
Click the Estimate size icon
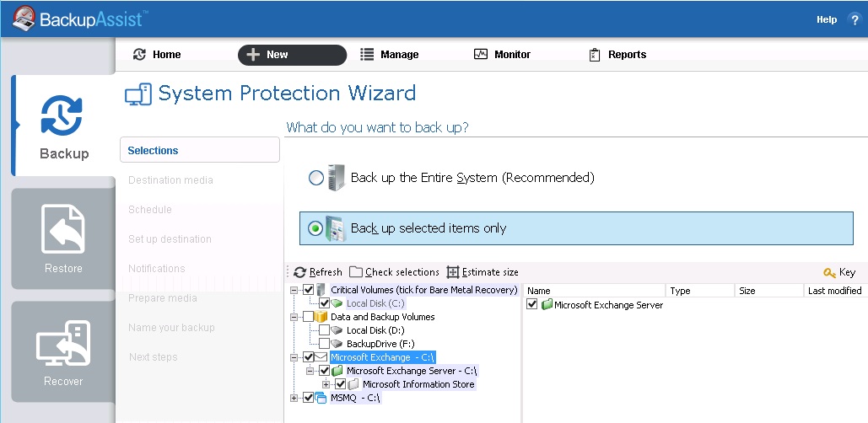pyautogui.click(x=453, y=272)
